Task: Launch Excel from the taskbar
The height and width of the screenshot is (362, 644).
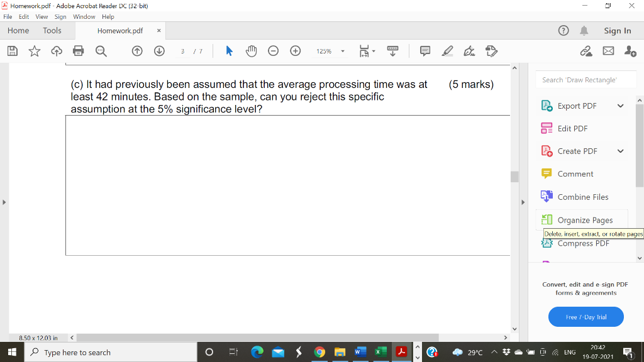Action: pyautogui.click(x=380, y=352)
